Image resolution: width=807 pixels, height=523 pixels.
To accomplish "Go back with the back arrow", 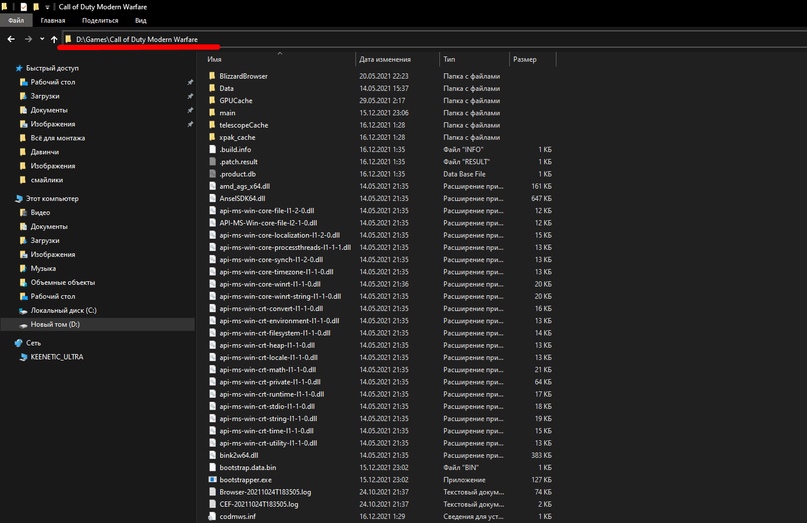I will point(11,39).
